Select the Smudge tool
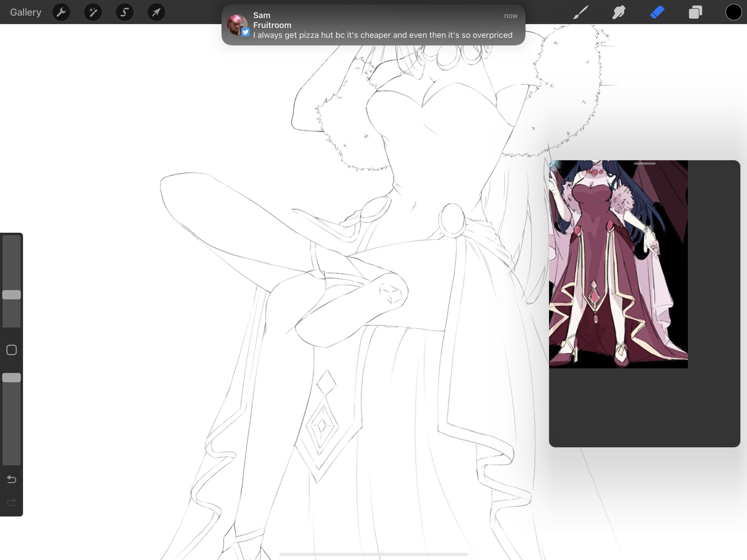Image resolution: width=747 pixels, height=560 pixels. click(x=619, y=12)
